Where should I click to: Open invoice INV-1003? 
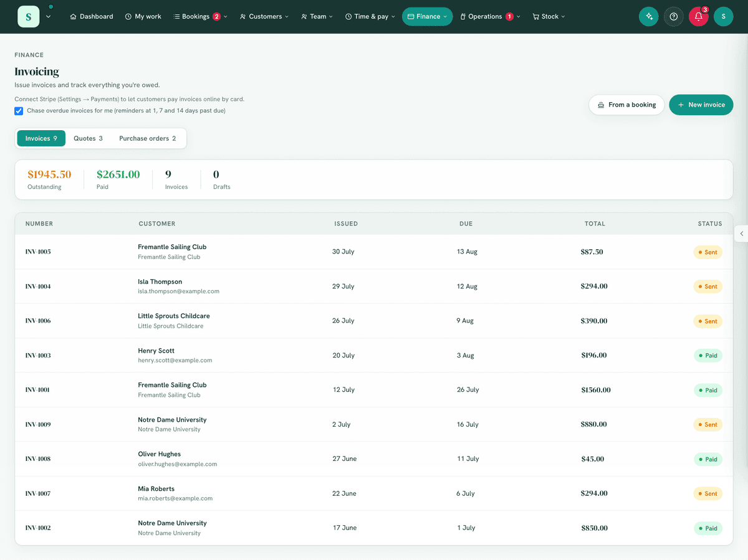pos(38,356)
